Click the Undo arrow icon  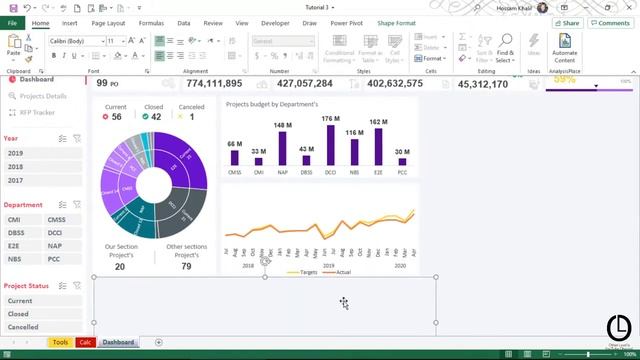click(27, 8)
